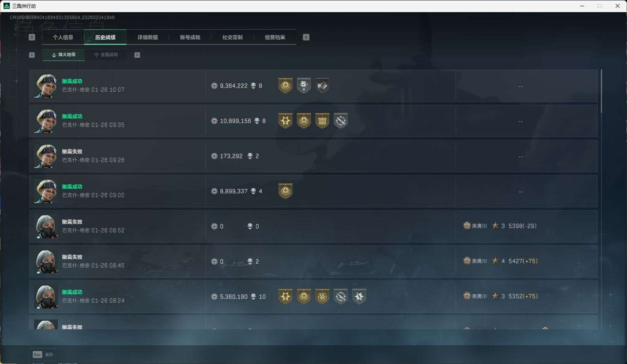Click the 黑鹰III rank emblem in 08:52 match

(467, 226)
